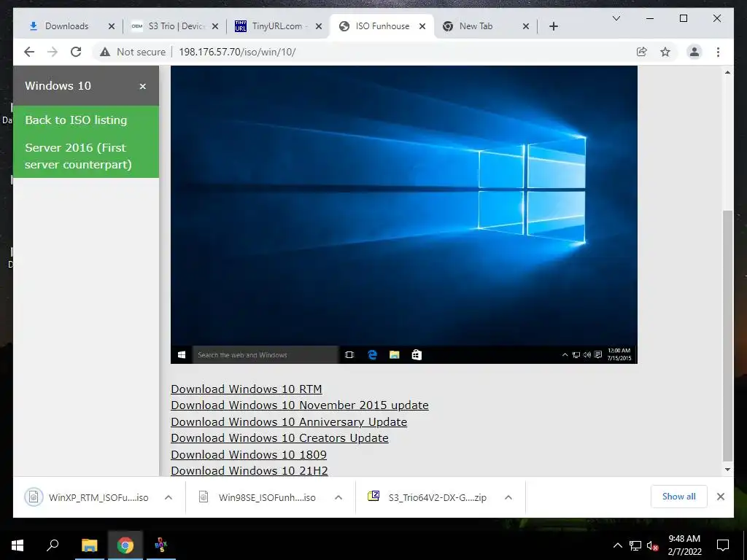Click the muted volume tray icon
Viewport: 747px width, 560px height.
click(x=652, y=545)
